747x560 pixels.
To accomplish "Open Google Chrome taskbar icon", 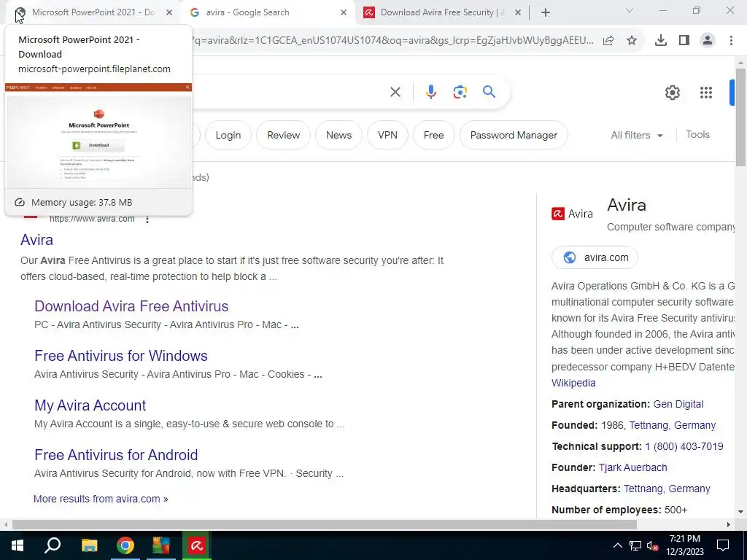I will point(125,545).
